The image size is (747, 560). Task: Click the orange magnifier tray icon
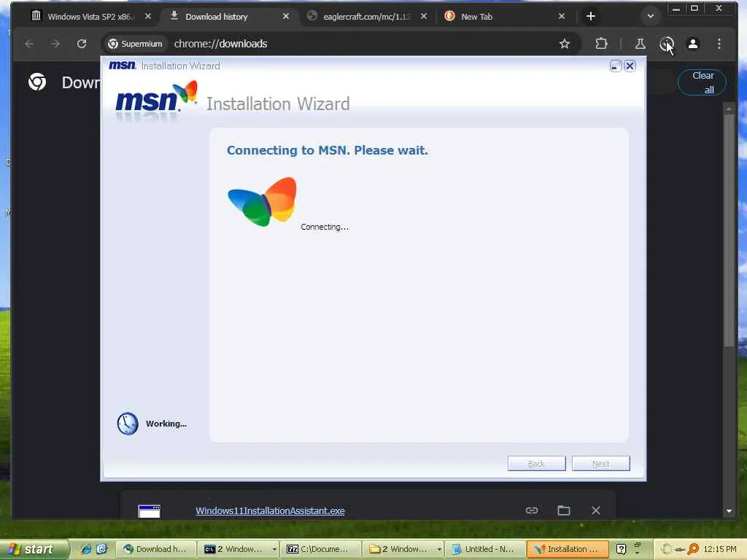(x=693, y=549)
